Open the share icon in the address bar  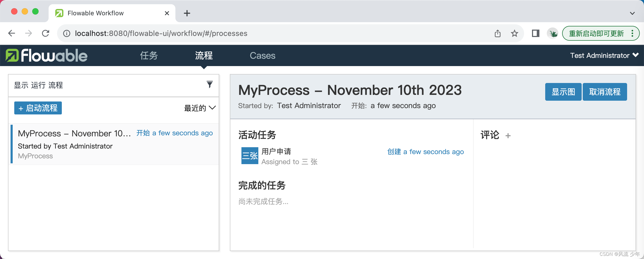point(498,33)
